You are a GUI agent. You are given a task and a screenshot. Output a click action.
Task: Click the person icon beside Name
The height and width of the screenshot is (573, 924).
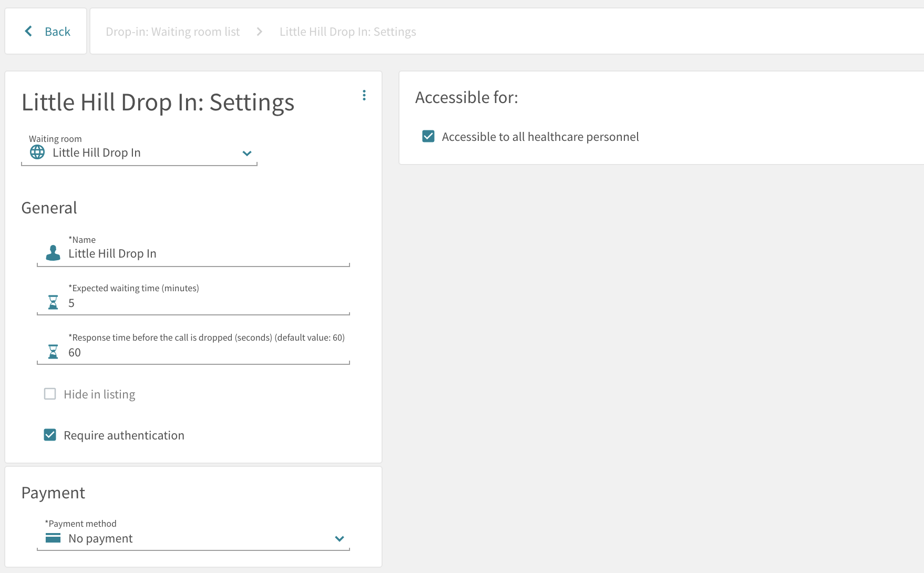[x=53, y=253]
